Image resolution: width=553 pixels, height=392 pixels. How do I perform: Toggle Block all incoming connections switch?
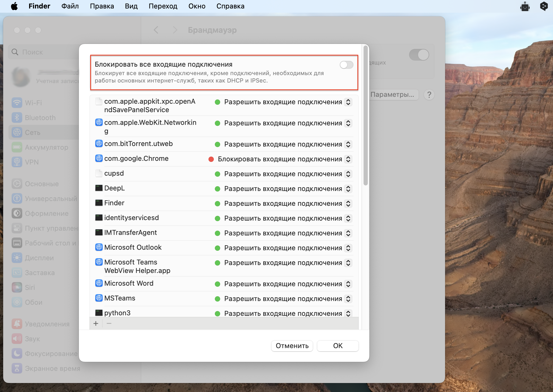coord(346,65)
